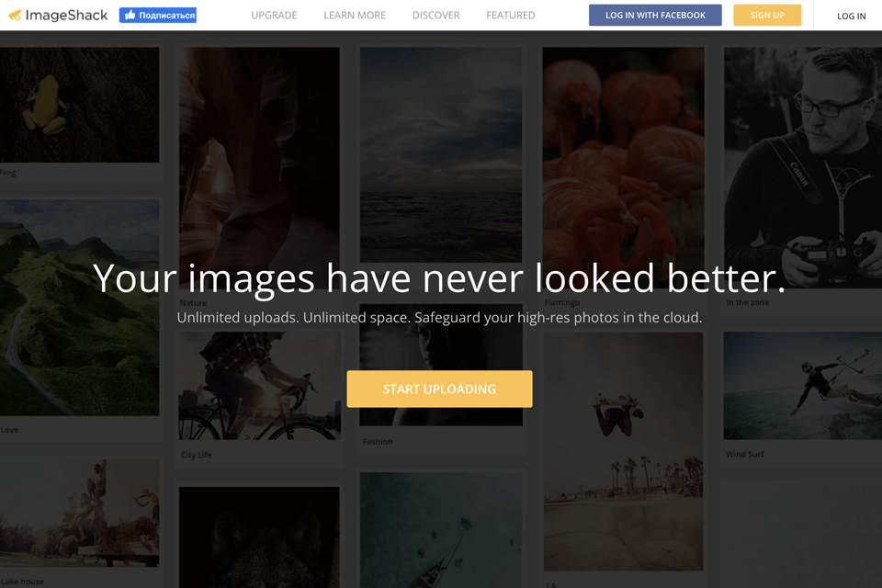Open the skateboarder beach photo thumbnail

[x=623, y=451]
